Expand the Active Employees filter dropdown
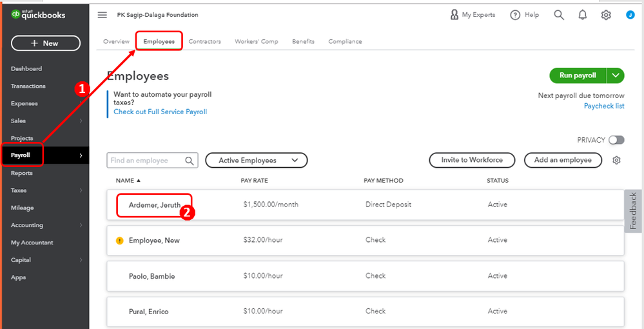Image resolution: width=644 pixels, height=329 pixels. (256, 160)
